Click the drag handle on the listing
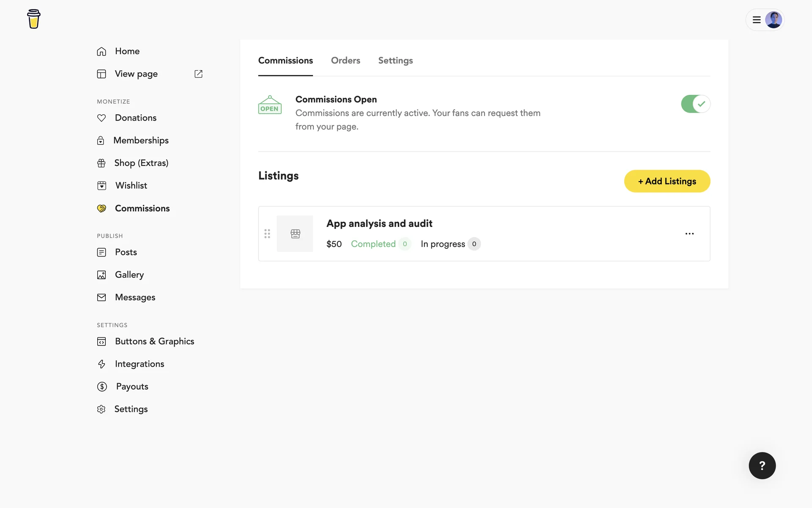The image size is (812, 508). click(x=267, y=234)
